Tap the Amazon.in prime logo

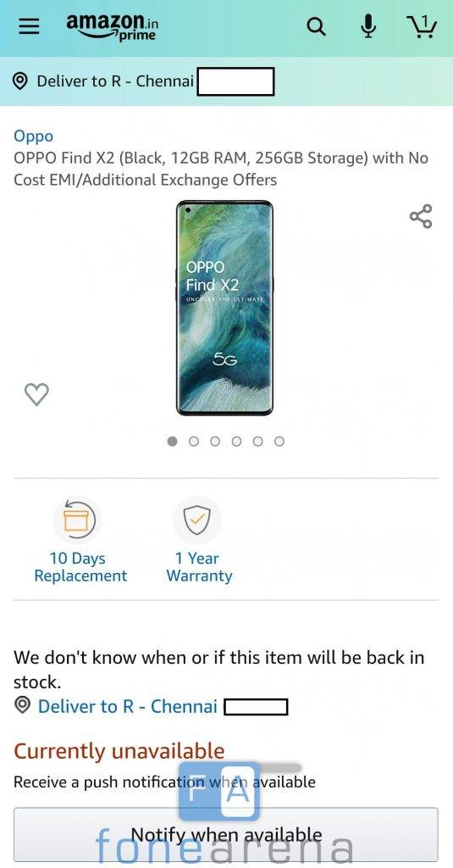(x=113, y=27)
